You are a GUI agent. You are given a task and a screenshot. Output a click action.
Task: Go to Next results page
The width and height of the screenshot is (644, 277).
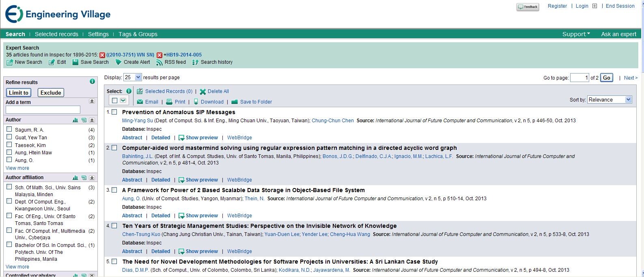click(x=631, y=78)
